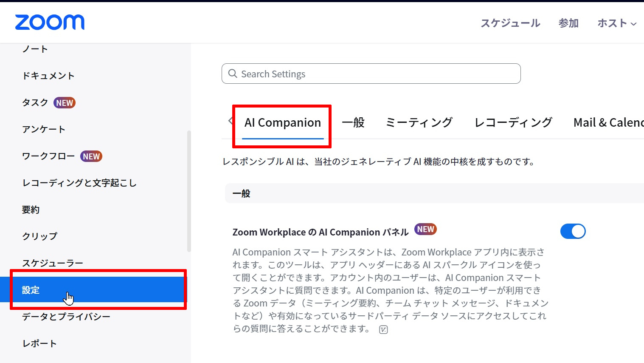Click the search magnifier icon
The height and width of the screenshot is (363, 644).
click(233, 74)
